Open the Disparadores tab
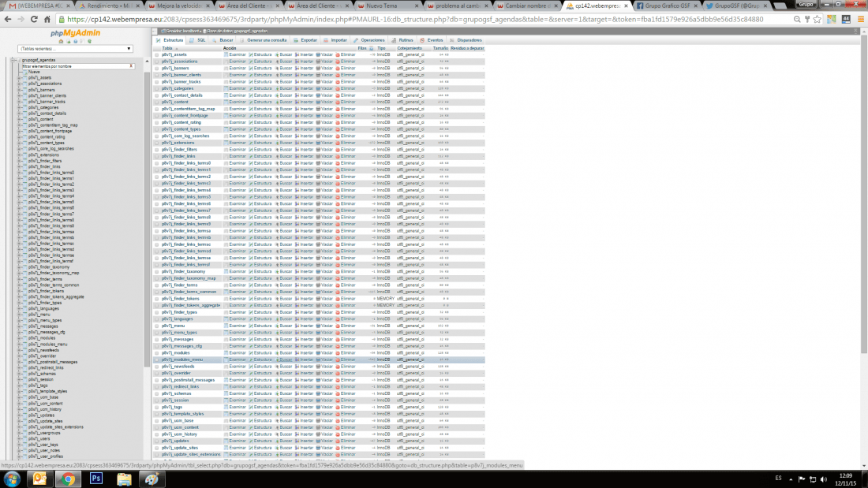 pos(466,40)
